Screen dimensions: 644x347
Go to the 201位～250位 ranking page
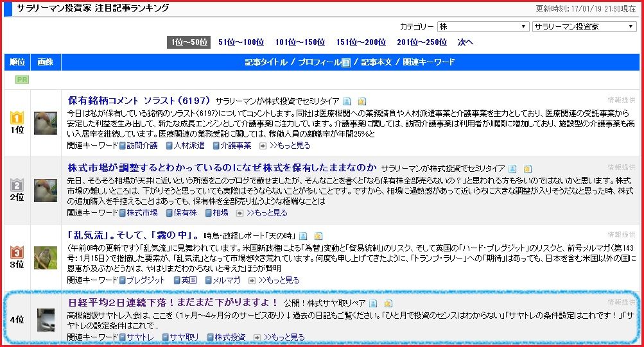(422, 42)
